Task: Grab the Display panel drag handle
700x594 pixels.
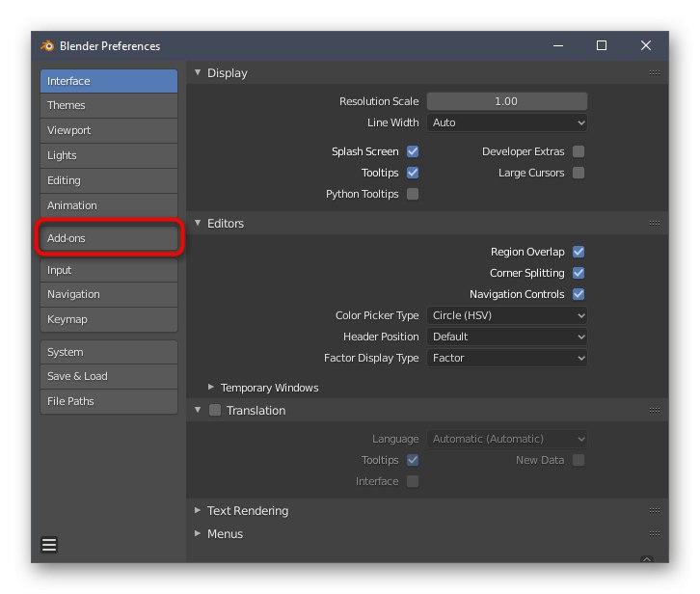Action: (655, 73)
